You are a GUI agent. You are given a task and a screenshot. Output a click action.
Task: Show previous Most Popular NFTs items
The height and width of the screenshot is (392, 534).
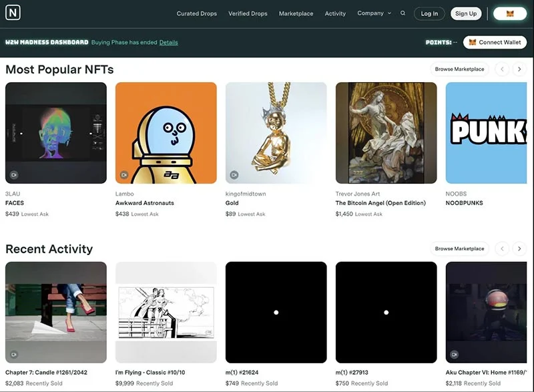(502, 69)
